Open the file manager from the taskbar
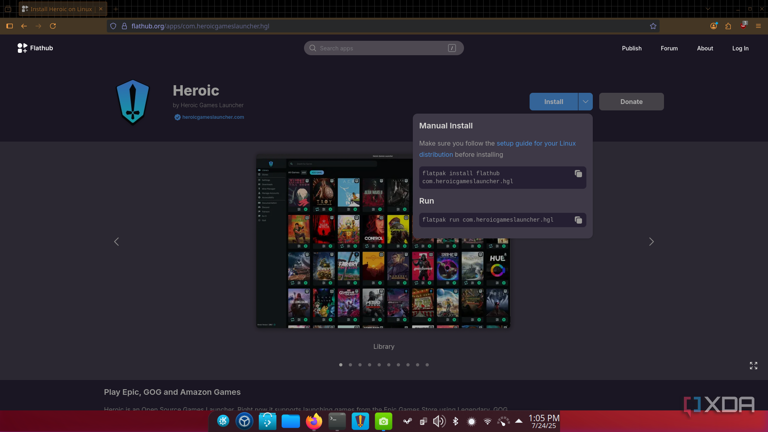 290,422
